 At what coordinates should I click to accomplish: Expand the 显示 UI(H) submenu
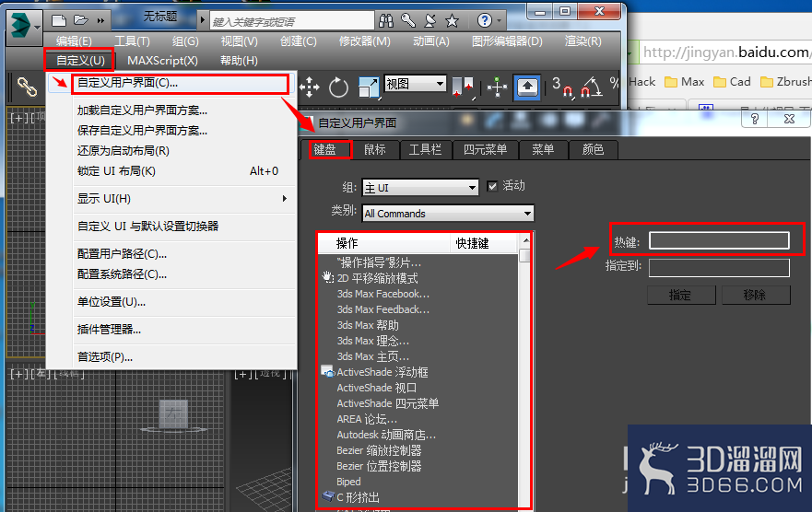172,199
